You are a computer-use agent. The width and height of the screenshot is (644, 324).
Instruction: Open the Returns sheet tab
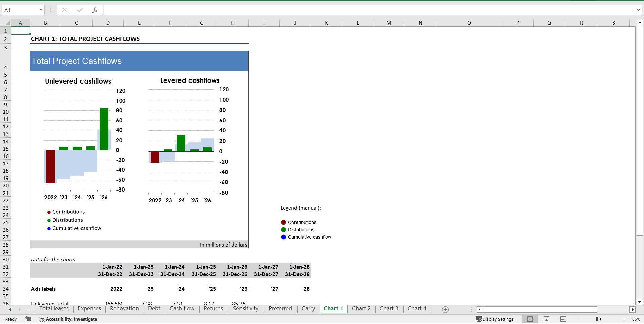pos(213,309)
